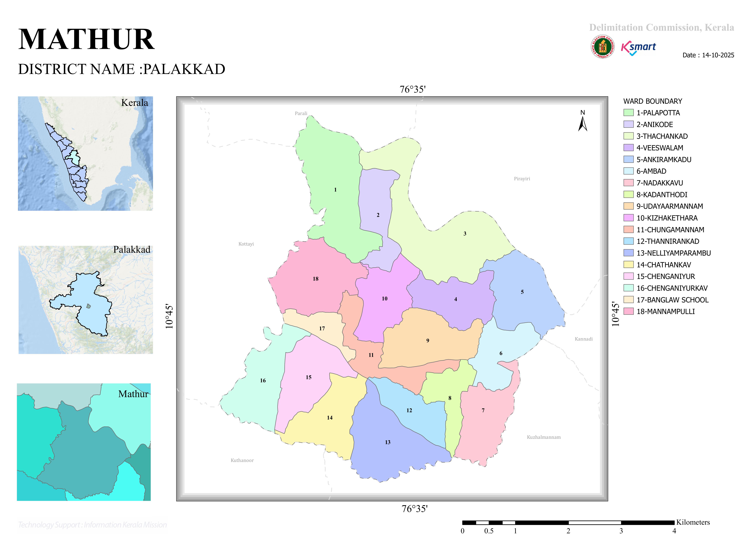The height and width of the screenshot is (535, 756).
Task: Click the WARD BOUNDARY legend heading
Action: pos(653,101)
